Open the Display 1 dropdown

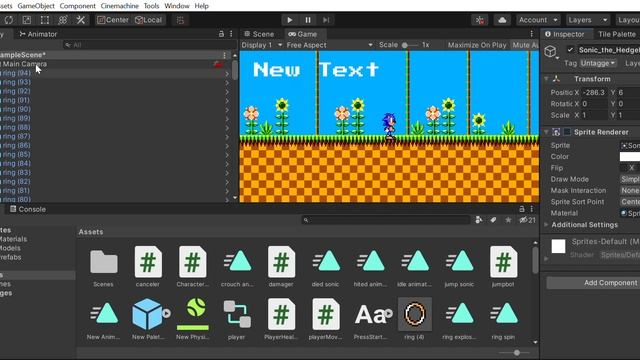pos(262,45)
